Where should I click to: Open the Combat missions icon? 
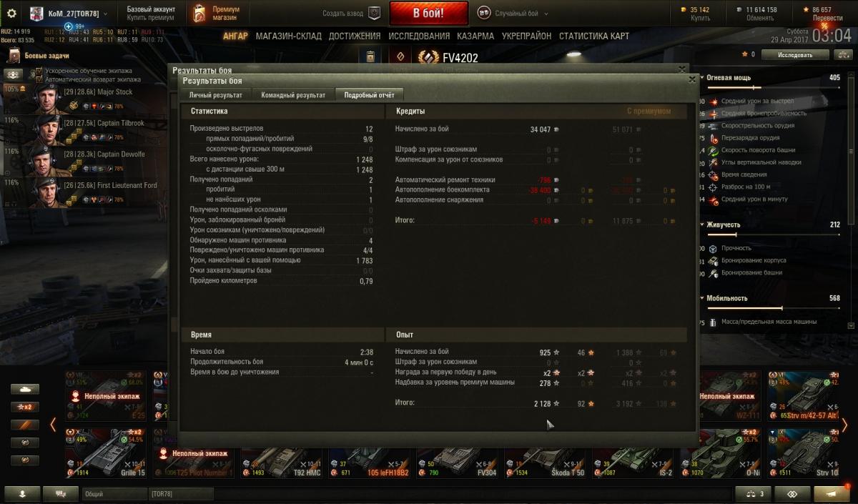click(x=14, y=56)
